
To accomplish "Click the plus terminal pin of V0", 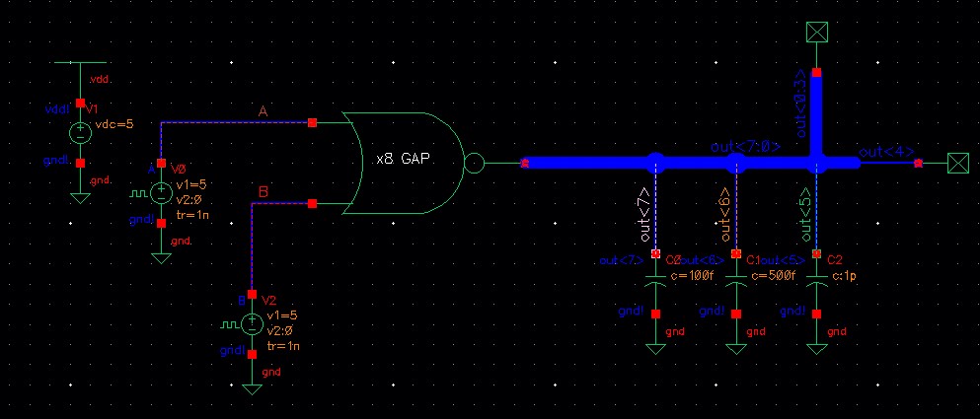I will pos(161,163).
